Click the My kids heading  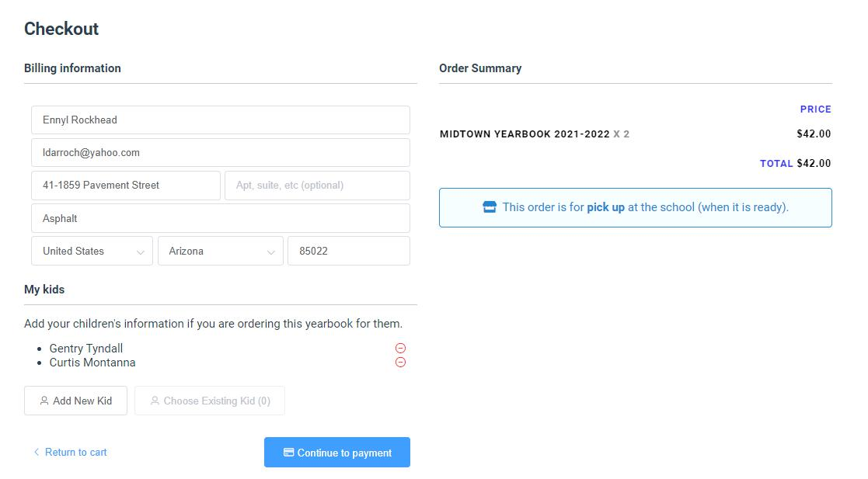click(44, 290)
